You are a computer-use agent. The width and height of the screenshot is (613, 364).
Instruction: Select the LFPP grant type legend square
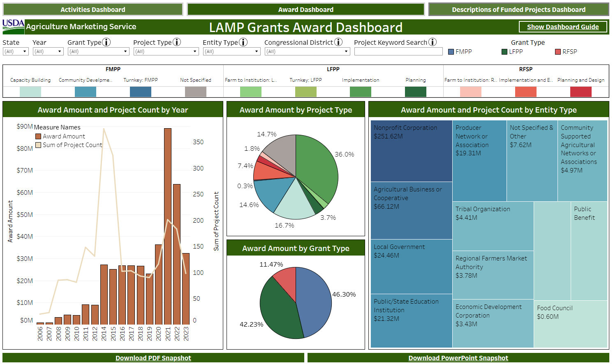coord(504,52)
